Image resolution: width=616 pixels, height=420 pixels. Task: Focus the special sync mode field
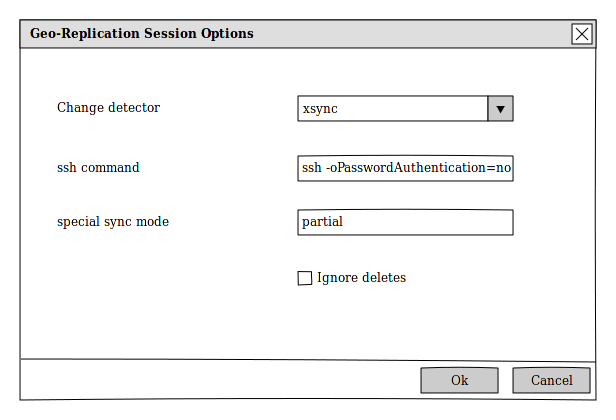(405, 222)
